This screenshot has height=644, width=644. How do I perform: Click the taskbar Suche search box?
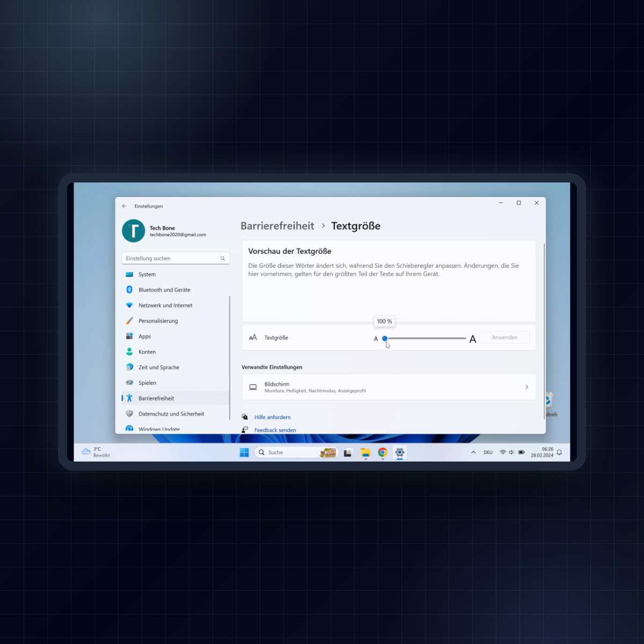(296, 452)
